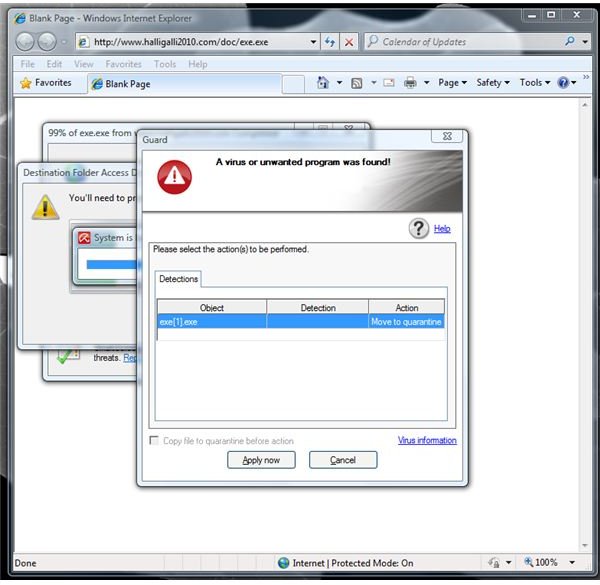Open the Tools menu in menu bar
Viewport: 600px width, 585px height.
click(x=165, y=64)
